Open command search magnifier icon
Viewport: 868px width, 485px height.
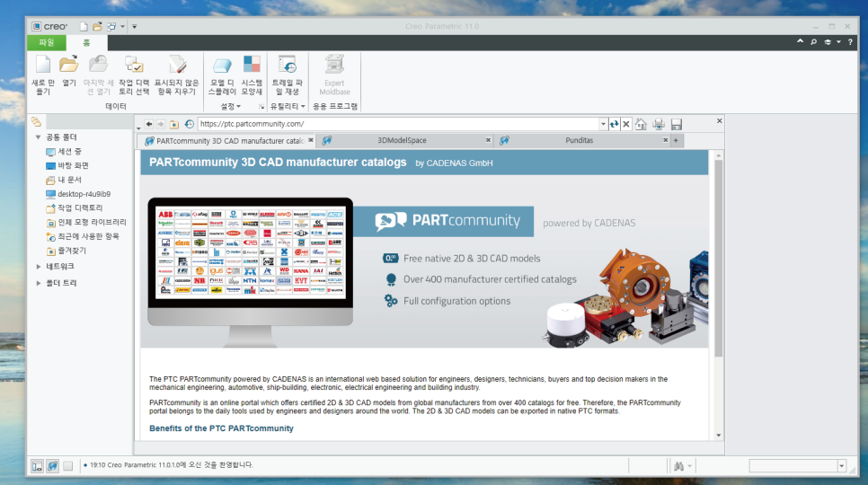click(814, 42)
